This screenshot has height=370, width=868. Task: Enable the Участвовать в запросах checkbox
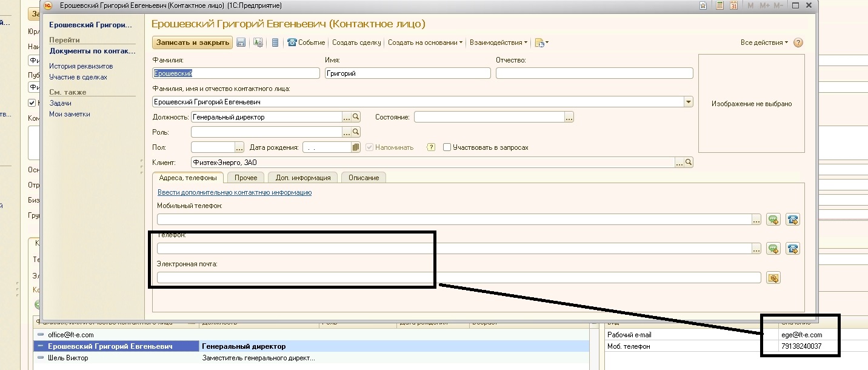pyautogui.click(x=447, y=147)
